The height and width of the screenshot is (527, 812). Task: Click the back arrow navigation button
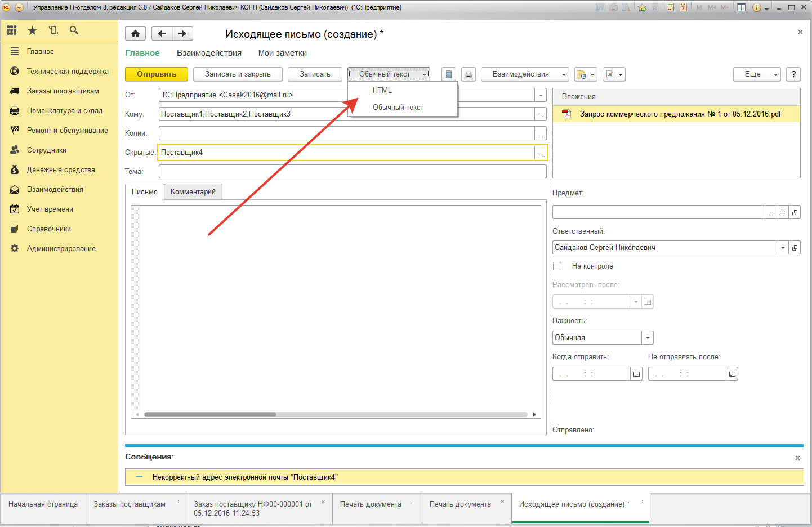coord(162,34)
